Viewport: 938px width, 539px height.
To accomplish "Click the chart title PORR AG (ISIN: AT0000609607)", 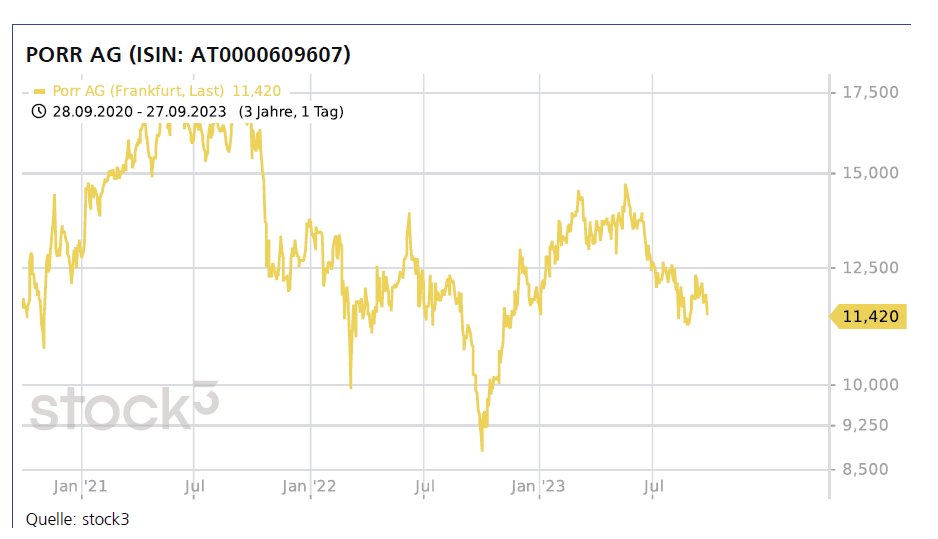I will pyautogui.click(x=188, y=54).
